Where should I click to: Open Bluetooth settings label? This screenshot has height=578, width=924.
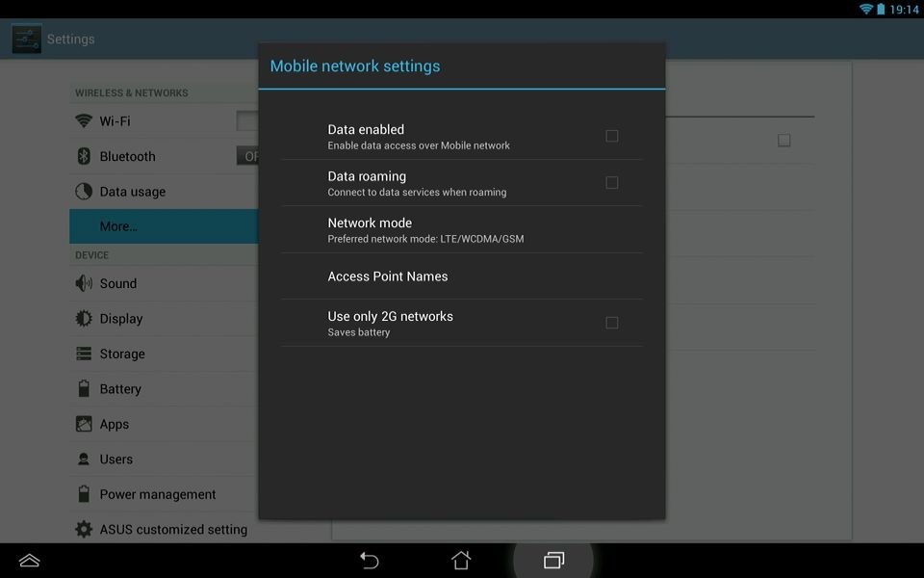[x=127, y=156]
